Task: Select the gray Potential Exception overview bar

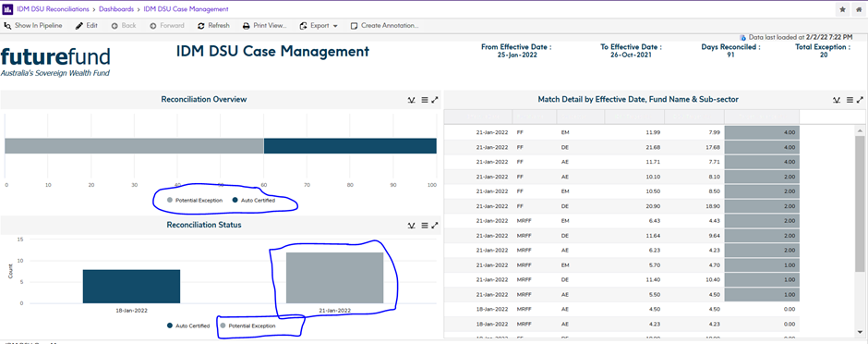Action: 134,146
